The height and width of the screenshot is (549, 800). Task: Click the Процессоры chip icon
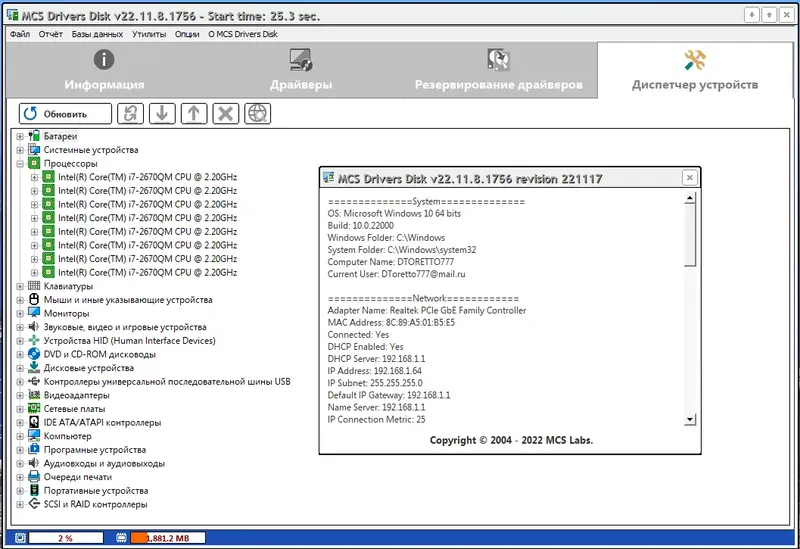pos(34,163)
